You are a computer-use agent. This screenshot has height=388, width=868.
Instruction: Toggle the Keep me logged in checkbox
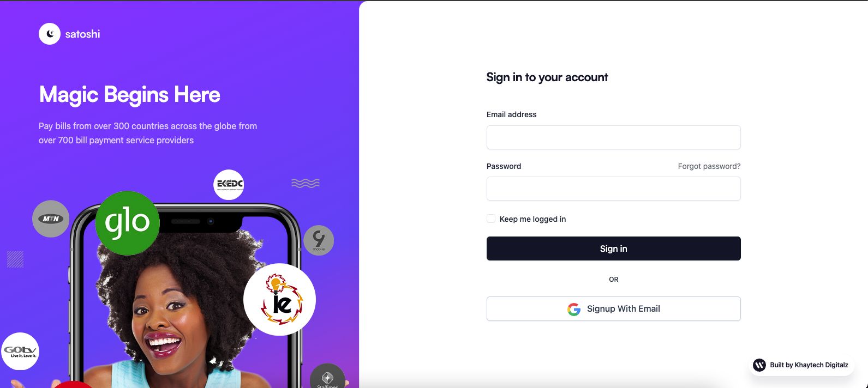pyautogui.click(x=491, y=219)
